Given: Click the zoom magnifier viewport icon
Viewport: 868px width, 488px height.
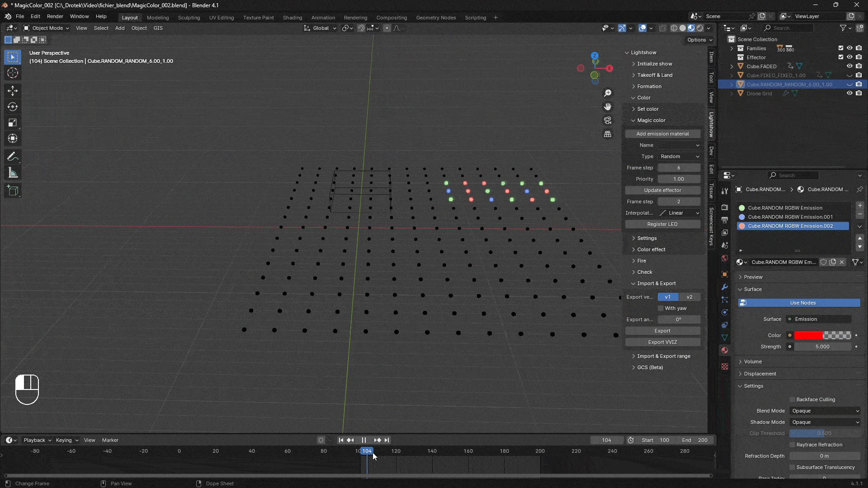Looking at the screenshot, I should (608, 93).
